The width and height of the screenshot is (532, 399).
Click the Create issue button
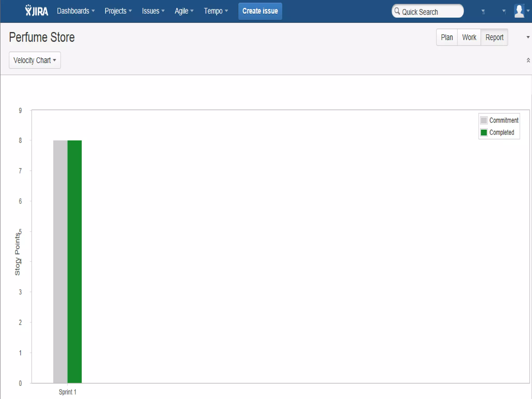tap(260, 11)
